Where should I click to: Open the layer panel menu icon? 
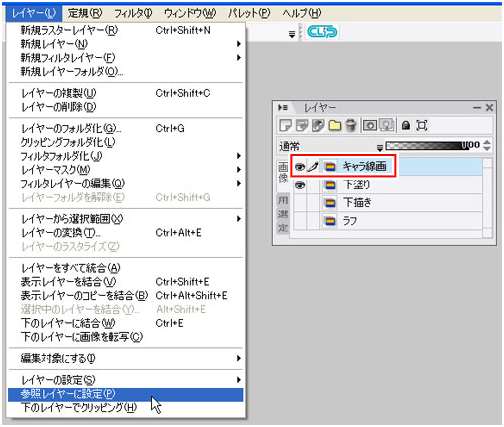pyautogui.click(x=283, y=108)
